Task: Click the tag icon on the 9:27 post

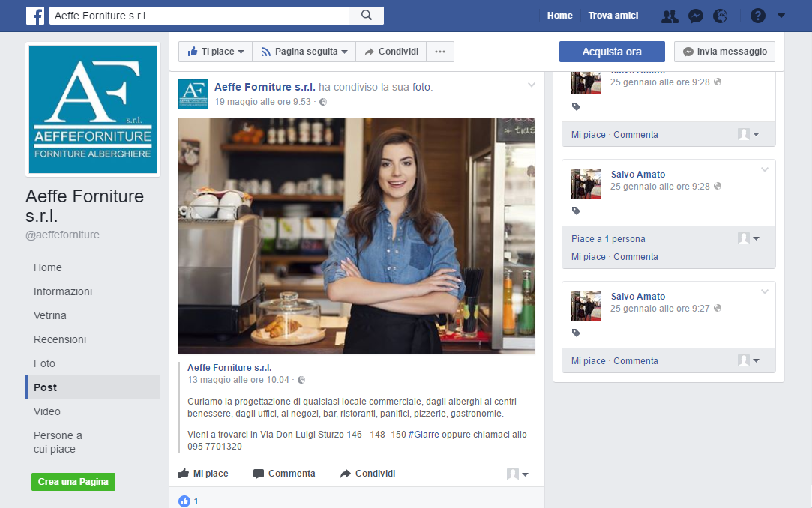Action: (576, 333)
